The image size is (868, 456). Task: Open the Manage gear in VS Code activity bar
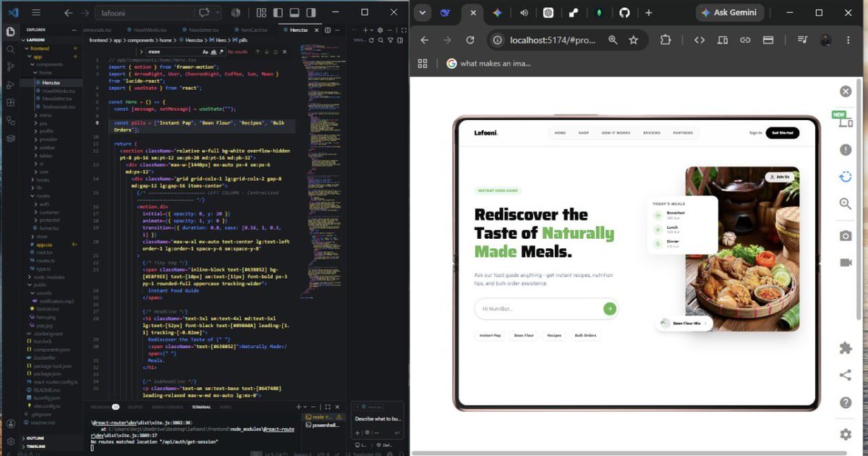coord(10,441)
